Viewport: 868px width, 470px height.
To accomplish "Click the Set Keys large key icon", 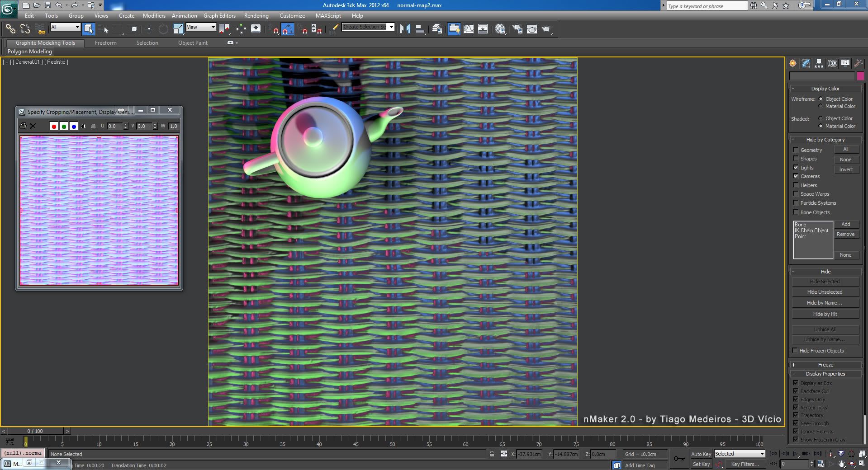I will pyautogui.click(x=679, y=459).
